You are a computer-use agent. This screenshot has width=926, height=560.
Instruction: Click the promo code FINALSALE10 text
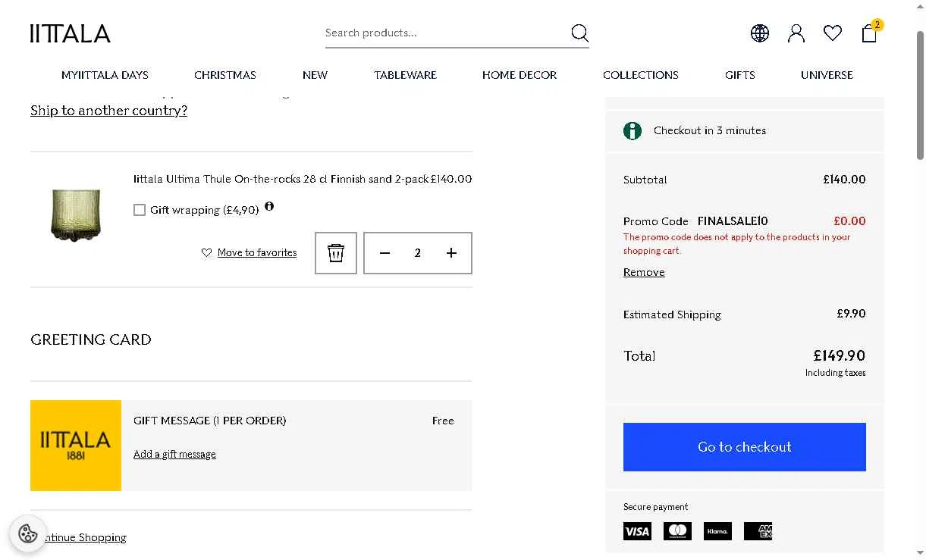[733, 221]
